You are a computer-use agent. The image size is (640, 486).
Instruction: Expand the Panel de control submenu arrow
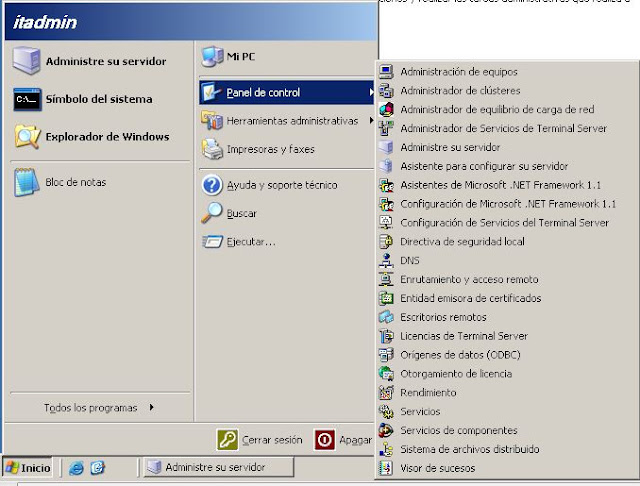tap(371, 92)
